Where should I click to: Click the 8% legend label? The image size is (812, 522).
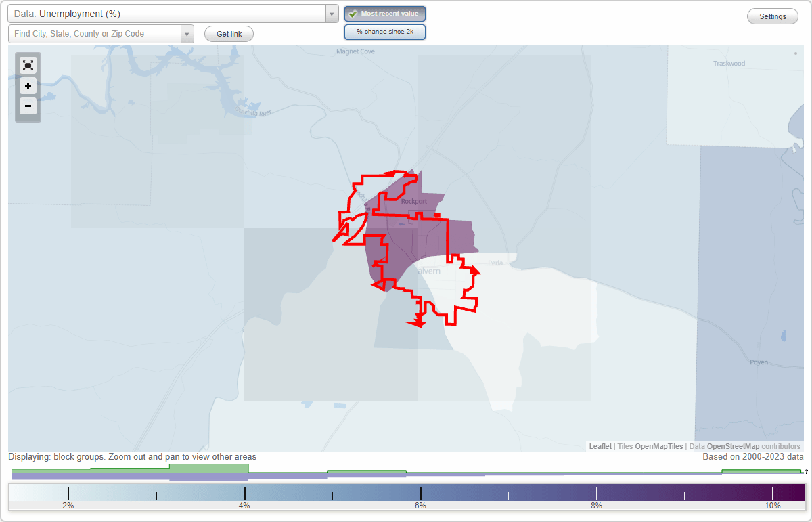[596, 506]
